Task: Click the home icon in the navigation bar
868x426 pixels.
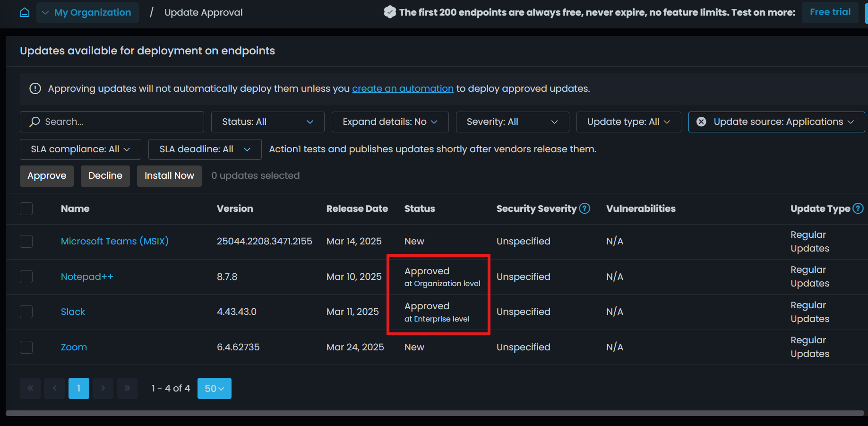Action: 24,12
